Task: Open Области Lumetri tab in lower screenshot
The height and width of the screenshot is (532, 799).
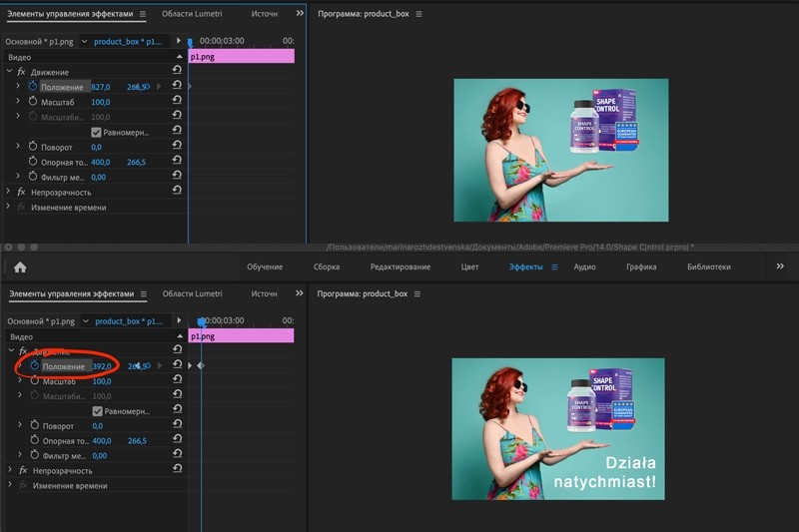Action: [192, 293]
